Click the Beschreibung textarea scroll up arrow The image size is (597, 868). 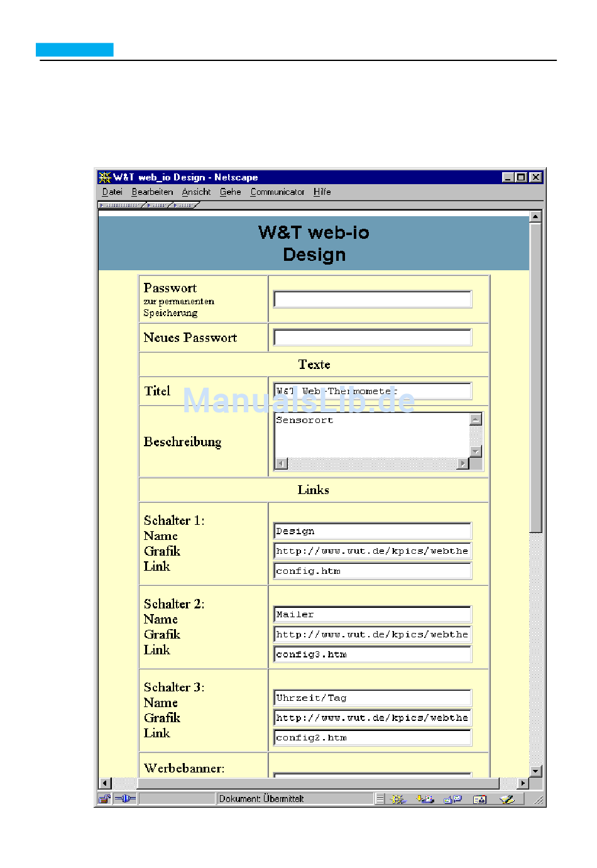coord(476,419)
